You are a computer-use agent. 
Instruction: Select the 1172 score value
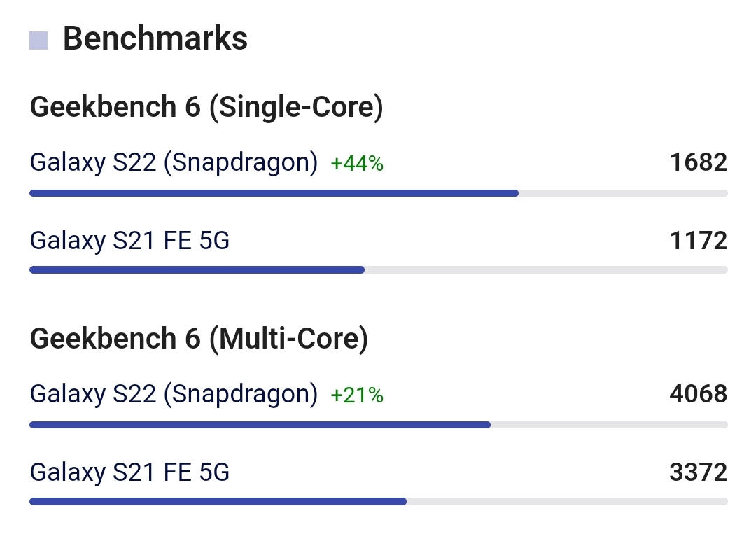(699, 241)
